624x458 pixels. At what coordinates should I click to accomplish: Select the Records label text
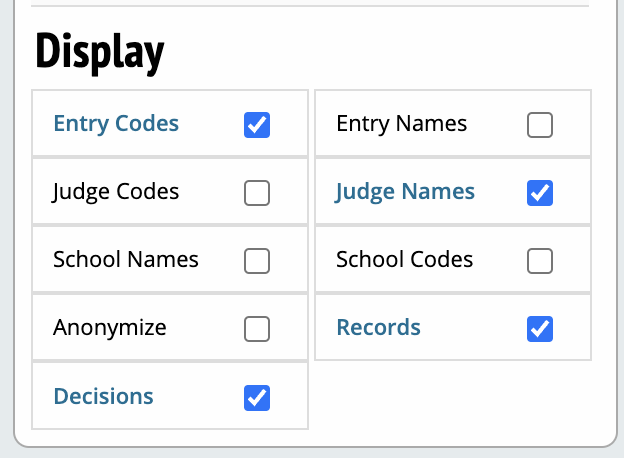point(378,327)
